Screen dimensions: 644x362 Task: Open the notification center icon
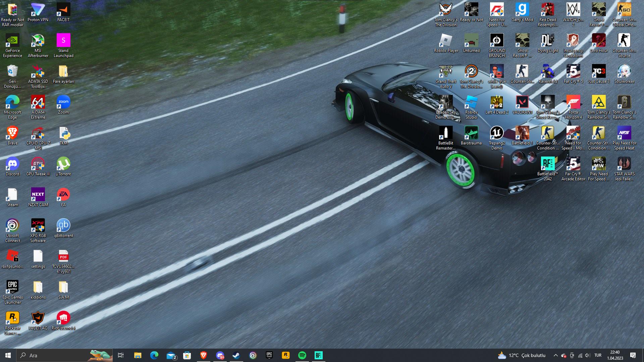pos(633,355)
